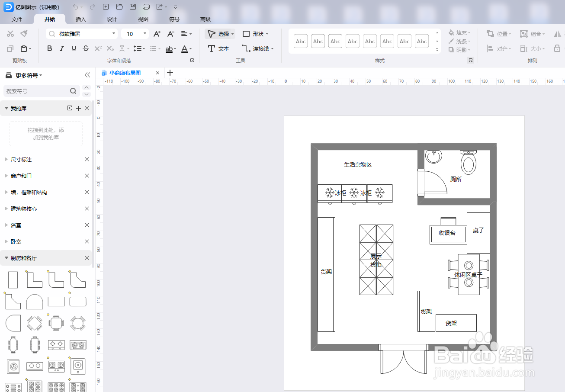The image size is (565, 392).
Task: Select the 形状 shape tool
Action: click(255, 34)
